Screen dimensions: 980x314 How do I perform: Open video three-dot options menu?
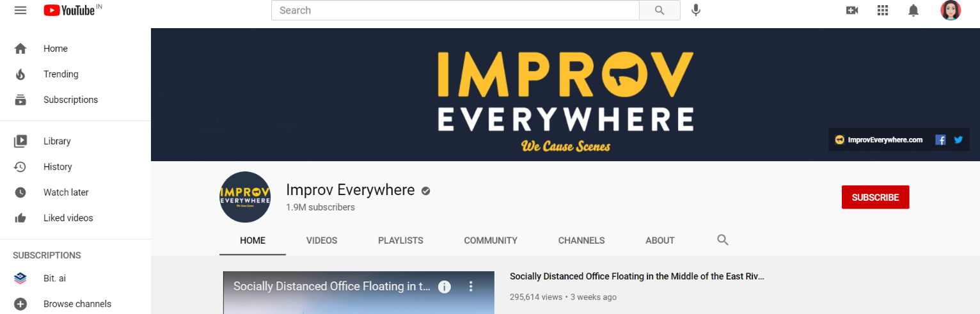coord(471,287)
